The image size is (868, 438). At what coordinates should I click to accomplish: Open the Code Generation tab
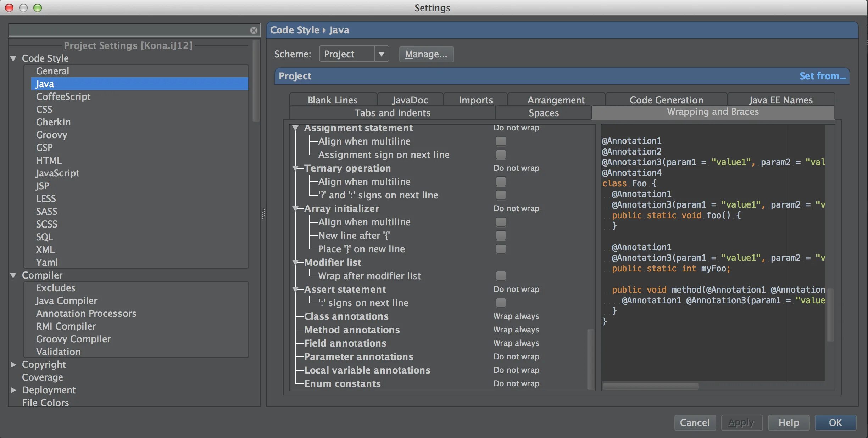pyautogui.click(x=666, y=100)
